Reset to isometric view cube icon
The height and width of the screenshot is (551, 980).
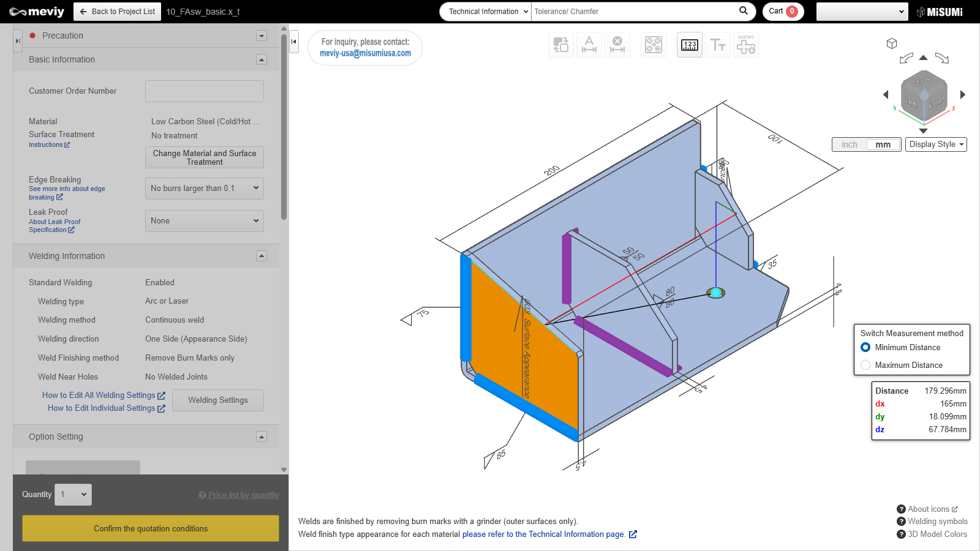(892, 43)
